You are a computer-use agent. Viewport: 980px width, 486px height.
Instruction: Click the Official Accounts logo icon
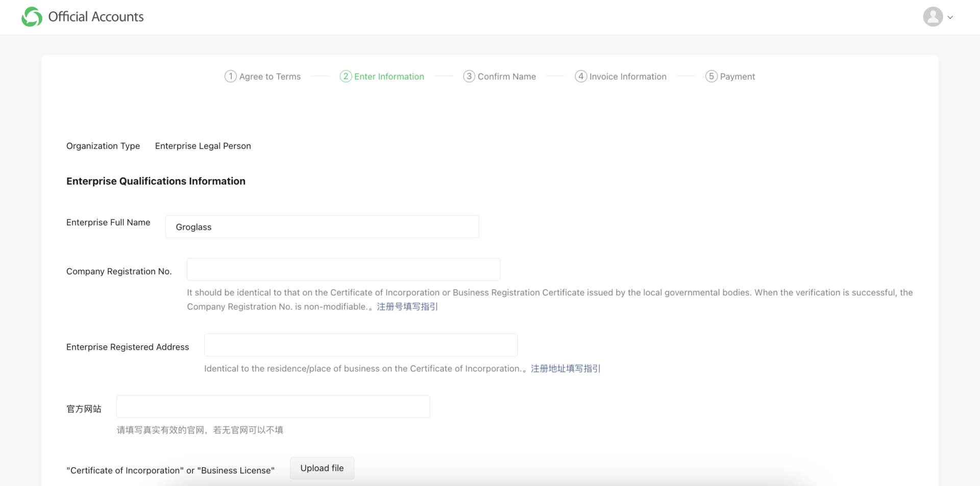tap(31, 16)
